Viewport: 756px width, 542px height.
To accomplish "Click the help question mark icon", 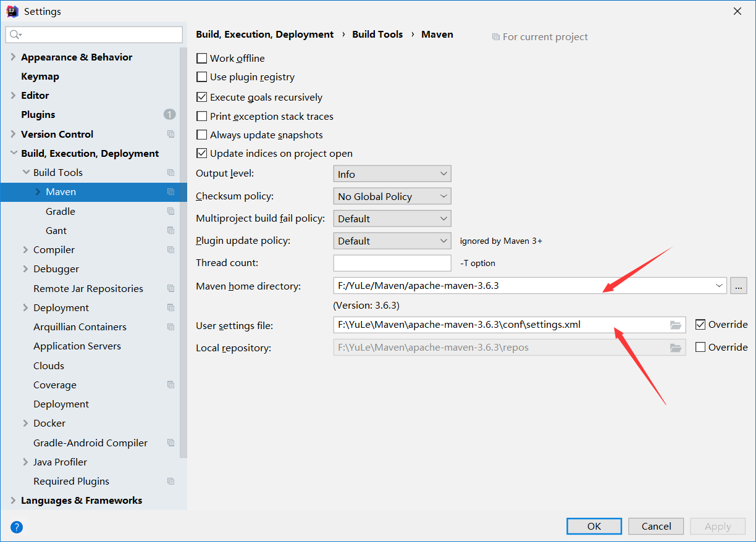I will [x=17, y=527].
